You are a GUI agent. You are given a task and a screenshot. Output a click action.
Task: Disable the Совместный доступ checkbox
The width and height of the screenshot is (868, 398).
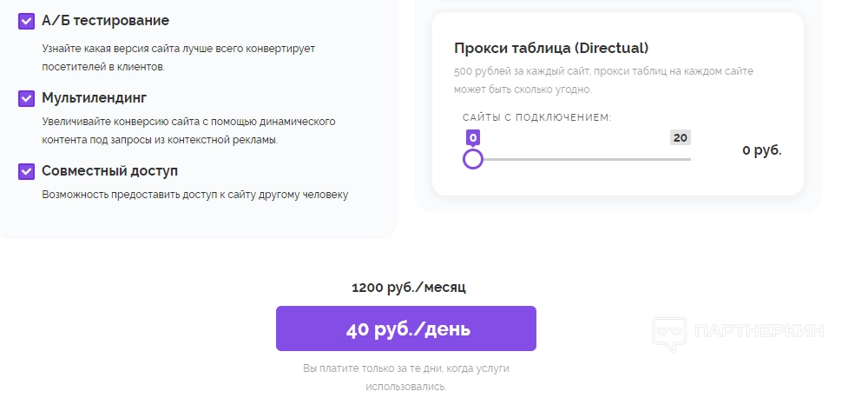(26, 171)
